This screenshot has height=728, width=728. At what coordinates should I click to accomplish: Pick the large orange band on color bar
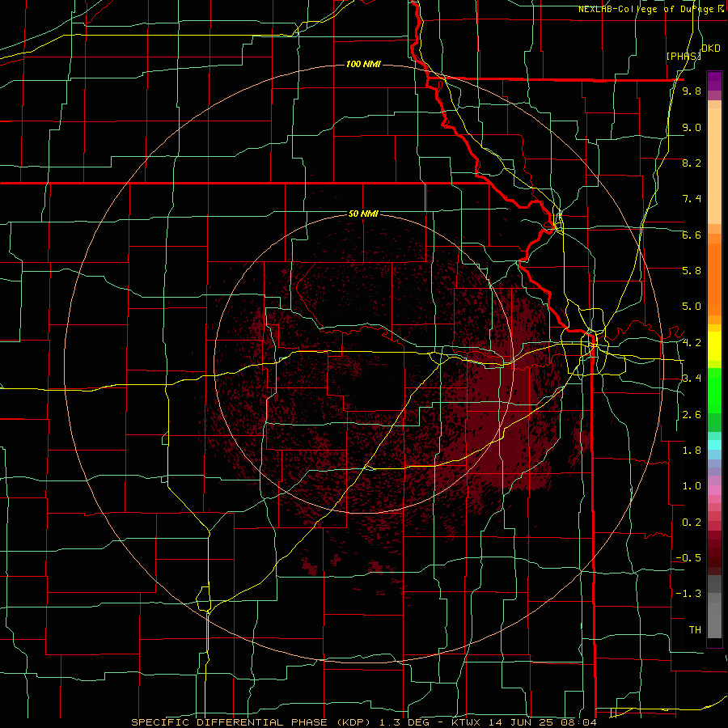point(714,279)
